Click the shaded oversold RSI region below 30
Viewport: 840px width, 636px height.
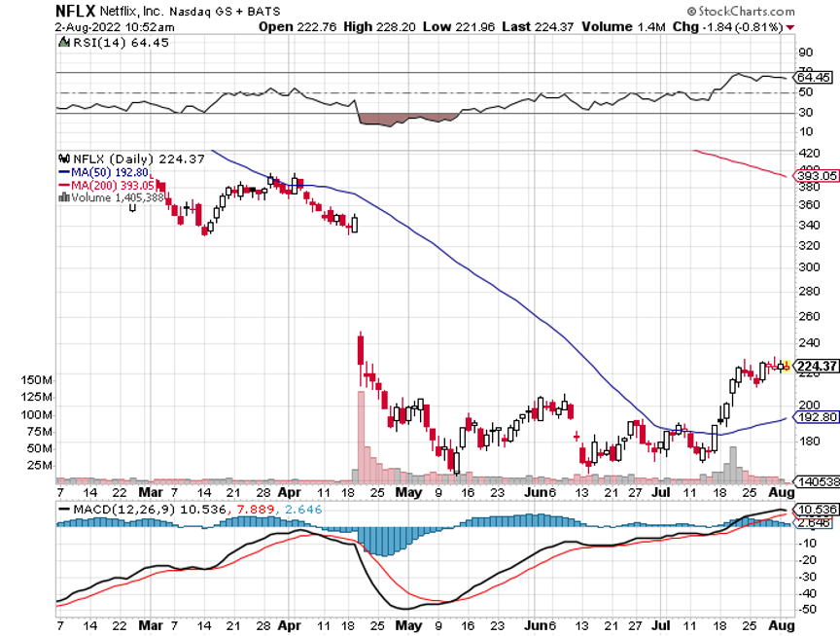click(405, 119)
